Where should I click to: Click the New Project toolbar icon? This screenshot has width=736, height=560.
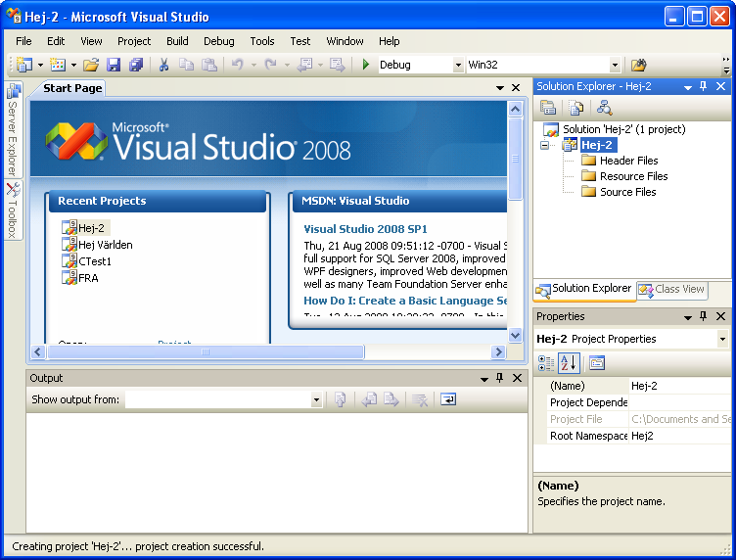(x=23, y=65)
